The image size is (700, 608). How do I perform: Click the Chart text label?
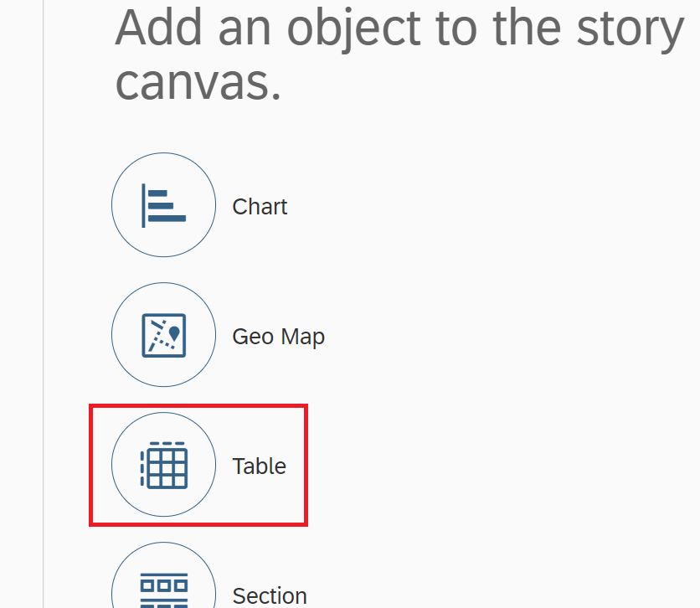[260, 207]
